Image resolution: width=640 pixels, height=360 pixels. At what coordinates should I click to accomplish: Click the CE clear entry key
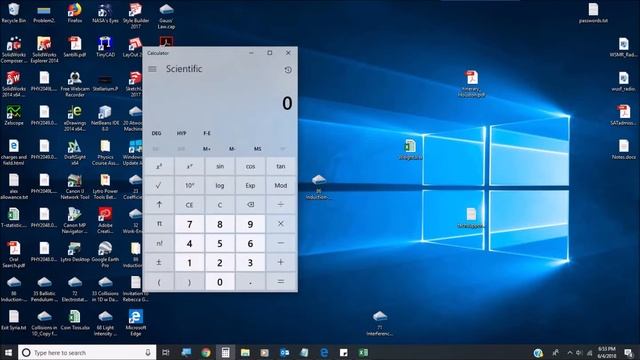189,204
